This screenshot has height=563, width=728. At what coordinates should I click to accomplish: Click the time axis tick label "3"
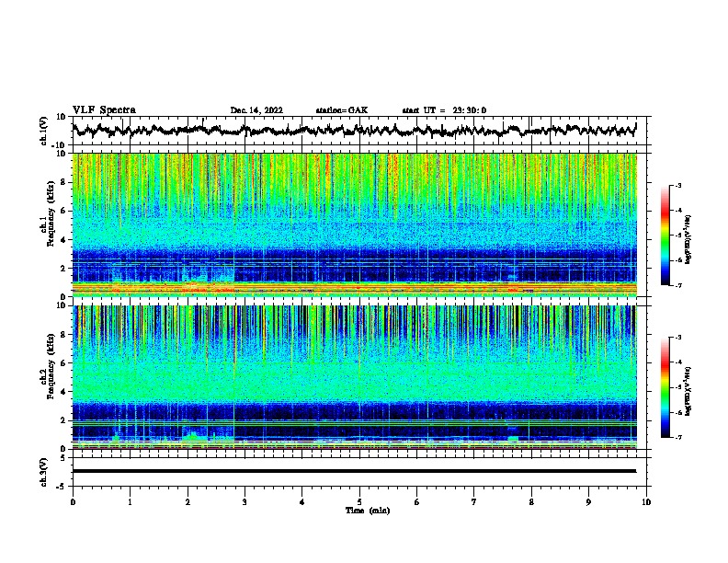click(245, 502)
